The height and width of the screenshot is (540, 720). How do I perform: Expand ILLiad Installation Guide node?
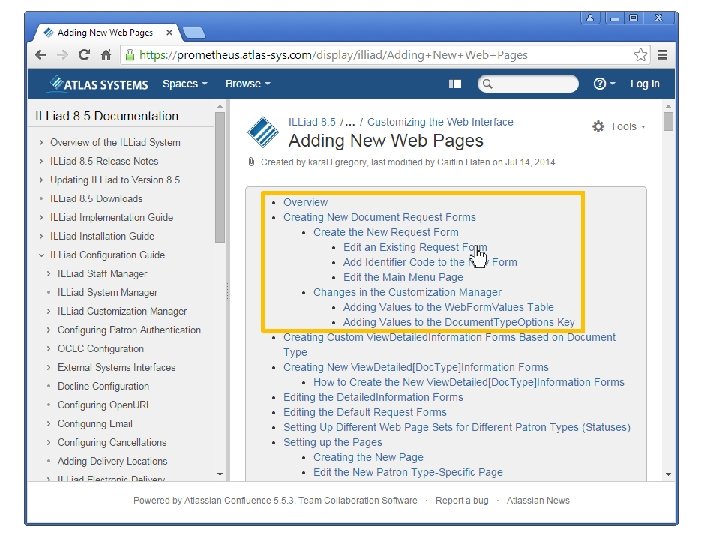42,236
